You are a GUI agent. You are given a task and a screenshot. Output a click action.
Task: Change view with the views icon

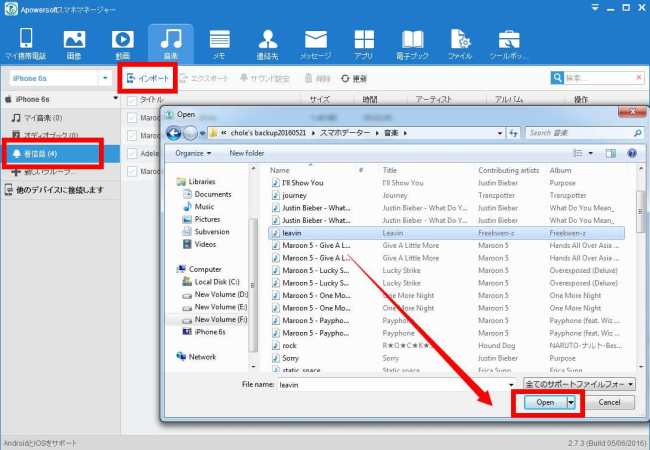click(578, 154)
